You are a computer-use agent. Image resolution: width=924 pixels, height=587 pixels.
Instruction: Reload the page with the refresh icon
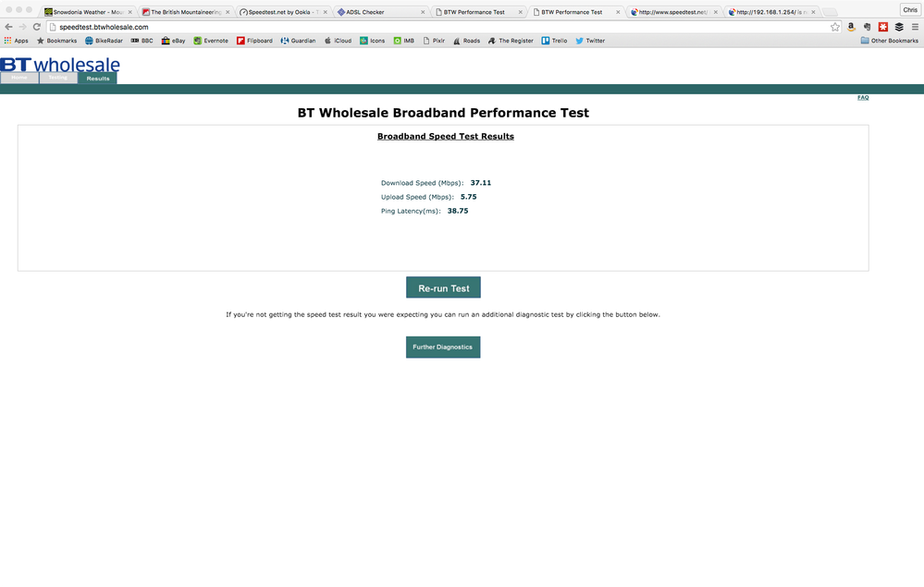click(x=37, y=27)
